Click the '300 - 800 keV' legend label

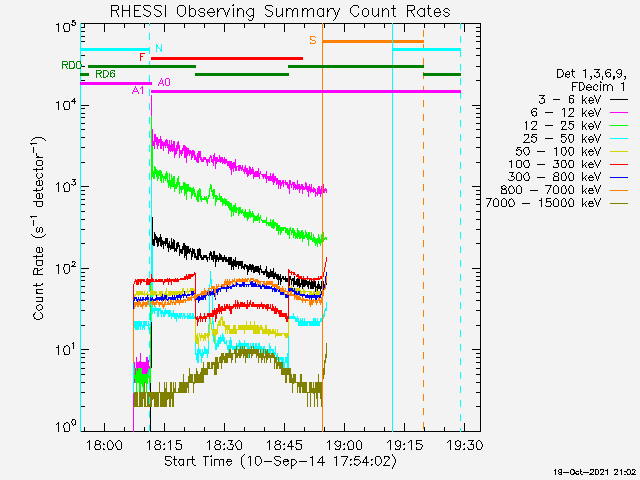click(555, 177)
